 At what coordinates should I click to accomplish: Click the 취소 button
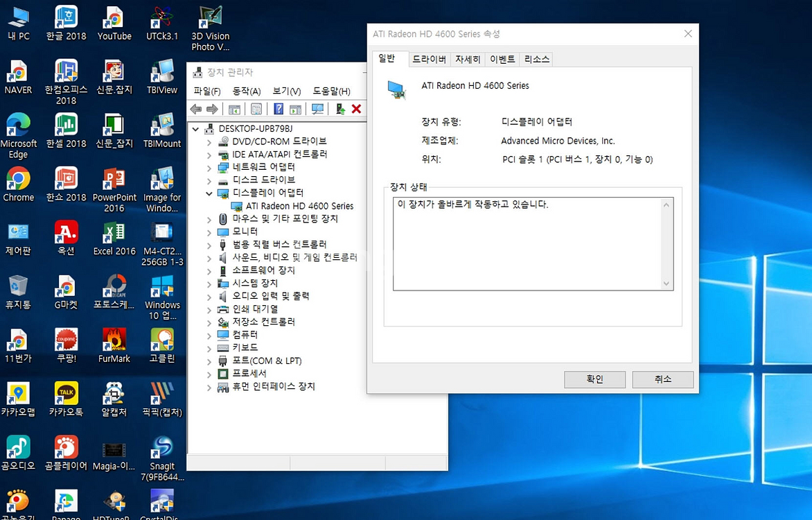(x=662, y=379)
